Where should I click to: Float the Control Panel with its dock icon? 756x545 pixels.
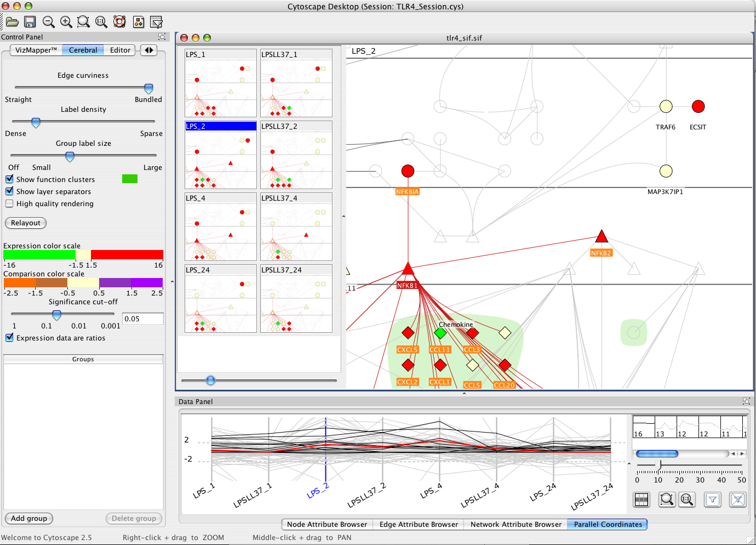[162, 37]
